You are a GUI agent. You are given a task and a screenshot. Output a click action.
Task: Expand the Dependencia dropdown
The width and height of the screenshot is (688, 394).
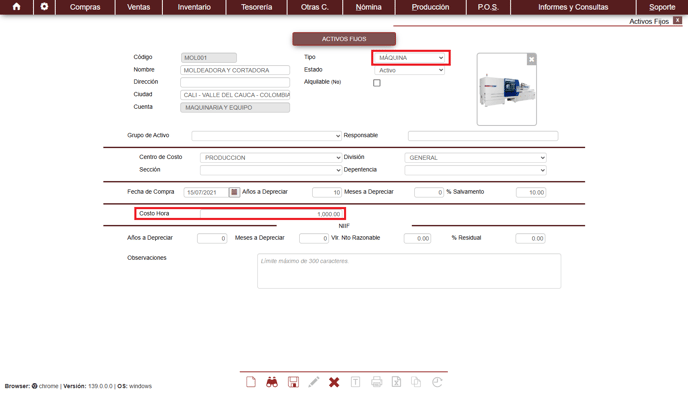(476, 170)
